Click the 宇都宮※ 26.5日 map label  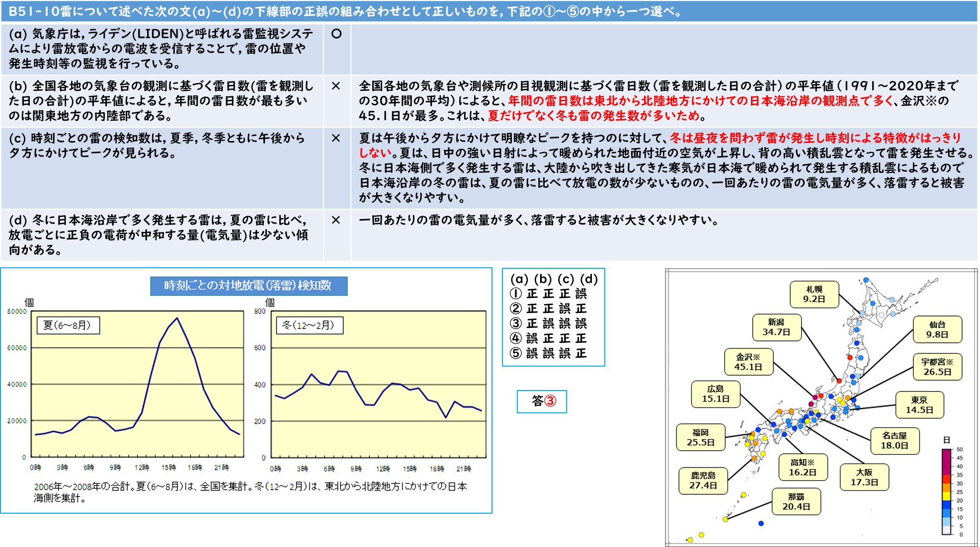click(x=937, y=367)
